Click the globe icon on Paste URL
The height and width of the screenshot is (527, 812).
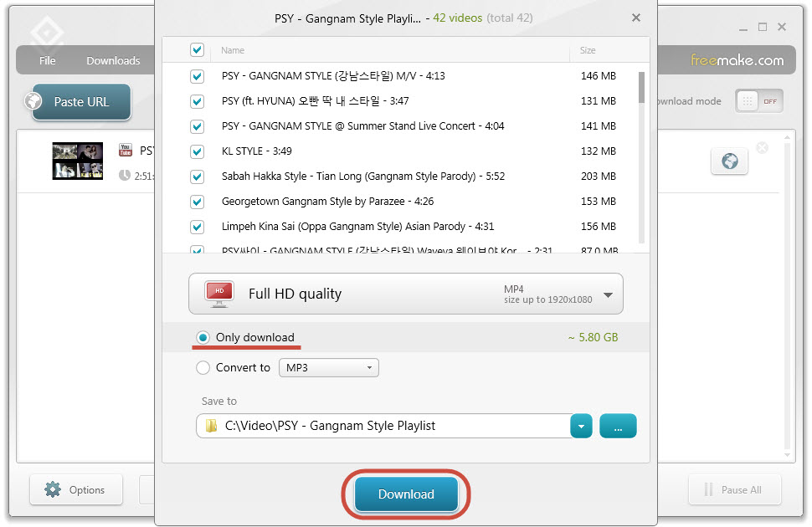pyautogui.click(x=33, y=101)
